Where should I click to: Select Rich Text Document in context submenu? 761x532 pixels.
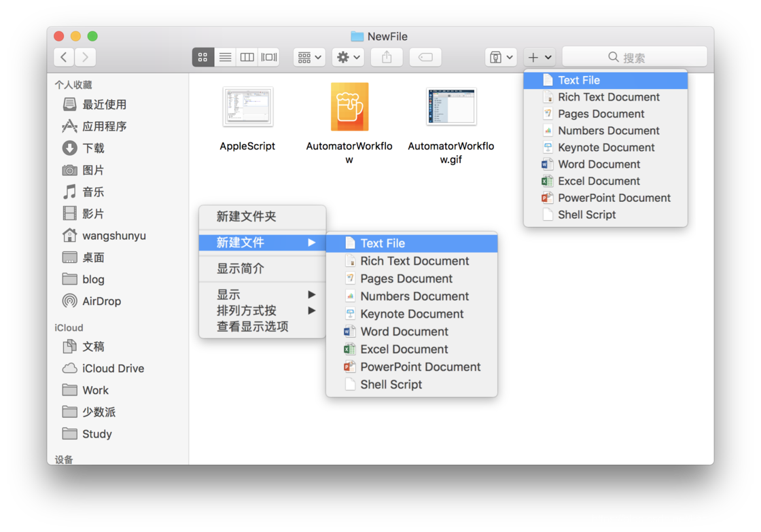pyautogui.click(x=412, y=261)
